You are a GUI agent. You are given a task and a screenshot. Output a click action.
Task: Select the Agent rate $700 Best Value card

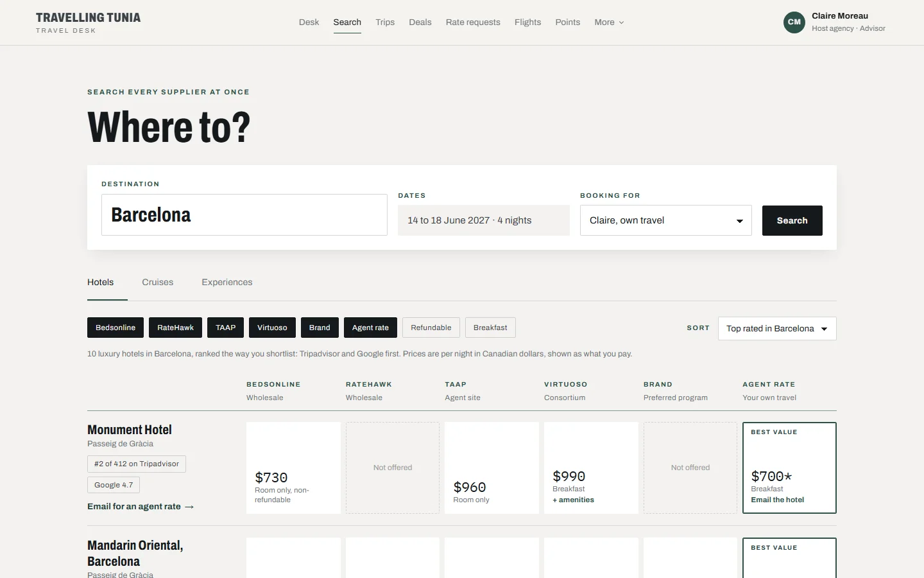(789, 468)
